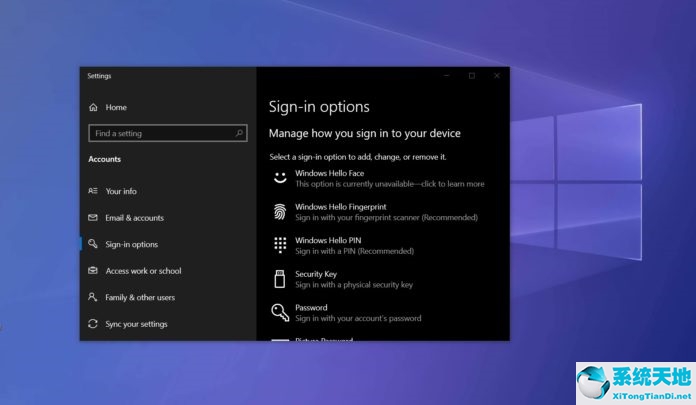This screenshot has width=696, height=405.
Task: Click the Windows Hello Face smiley icon
Action: point(280,178)
